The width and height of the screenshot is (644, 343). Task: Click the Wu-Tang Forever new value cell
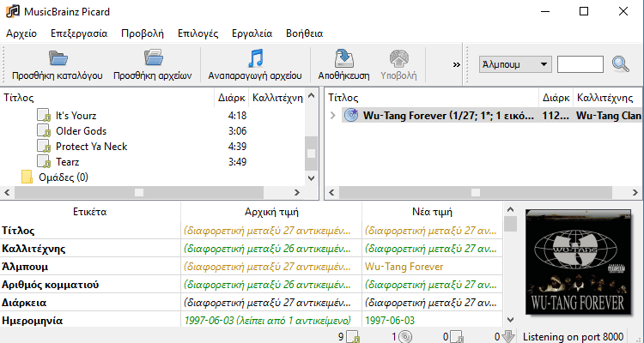click(x=432, y=267)
